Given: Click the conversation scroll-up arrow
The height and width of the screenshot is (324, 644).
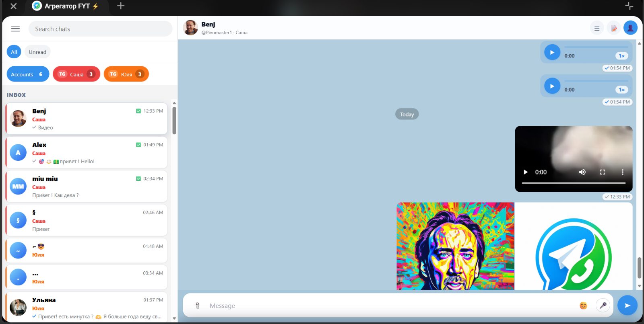Looking at the screenshot, I should 639,43.
